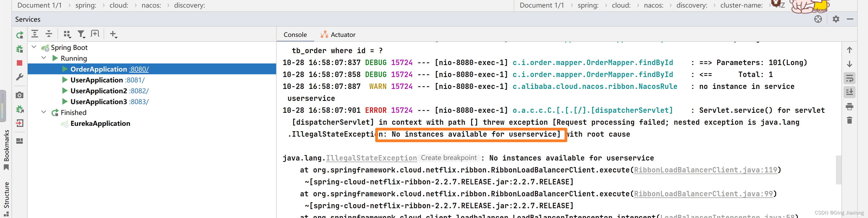Collapse the Spring Boot tree node
868x218 pixels.
coord(34,47)
